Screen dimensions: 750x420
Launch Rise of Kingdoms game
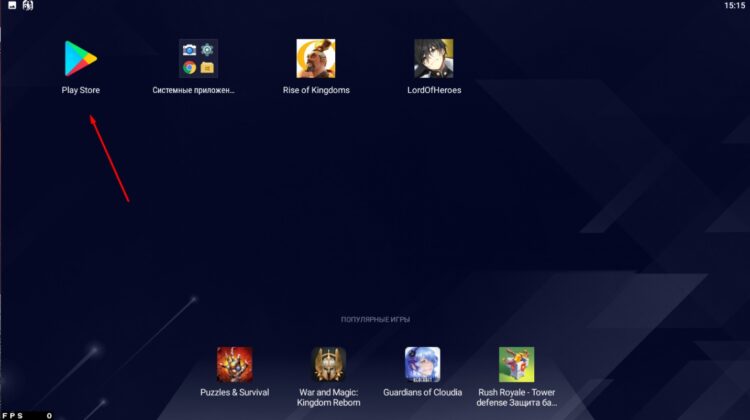[x=315, y=59]
